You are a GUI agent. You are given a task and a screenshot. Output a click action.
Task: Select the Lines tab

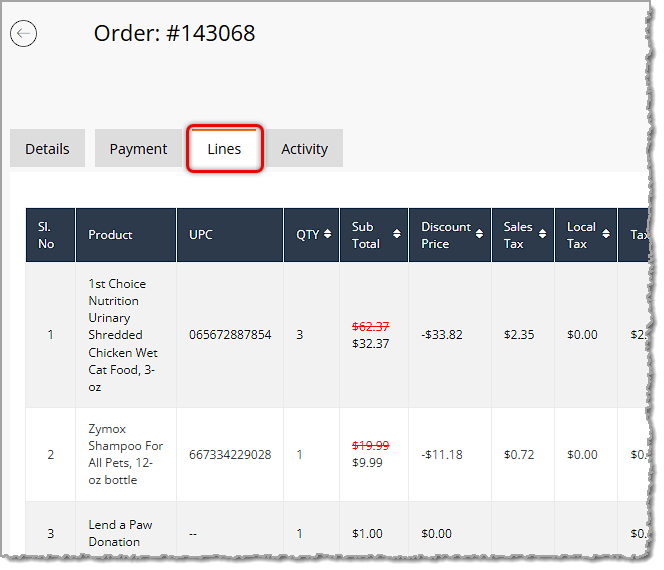coord(224,149)
